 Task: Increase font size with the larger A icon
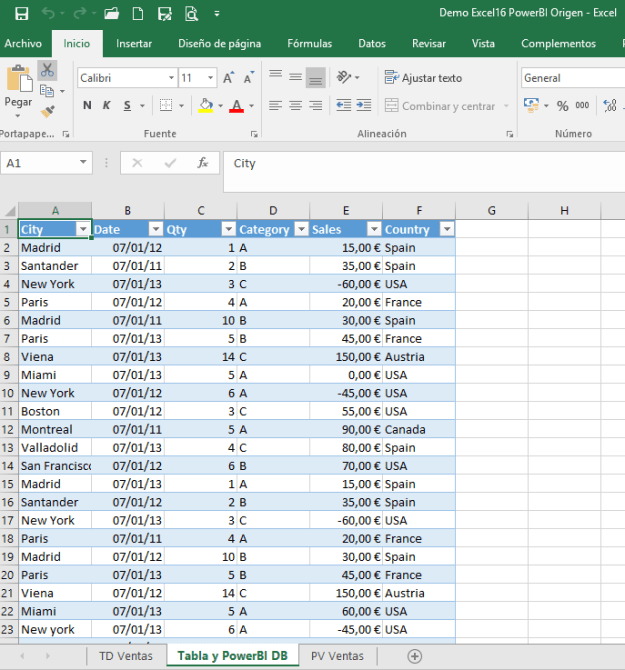coord(229,78)
